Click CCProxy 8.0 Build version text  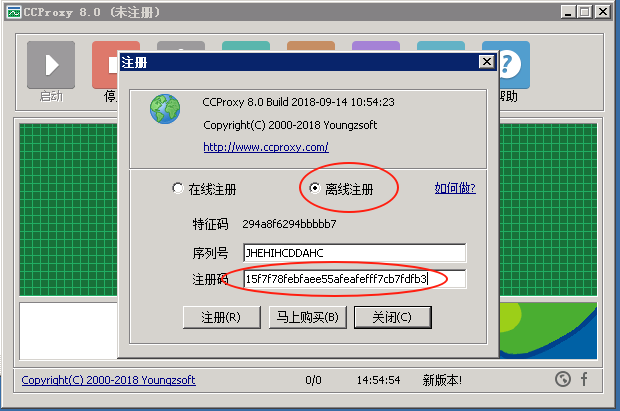tap(299, 102)
